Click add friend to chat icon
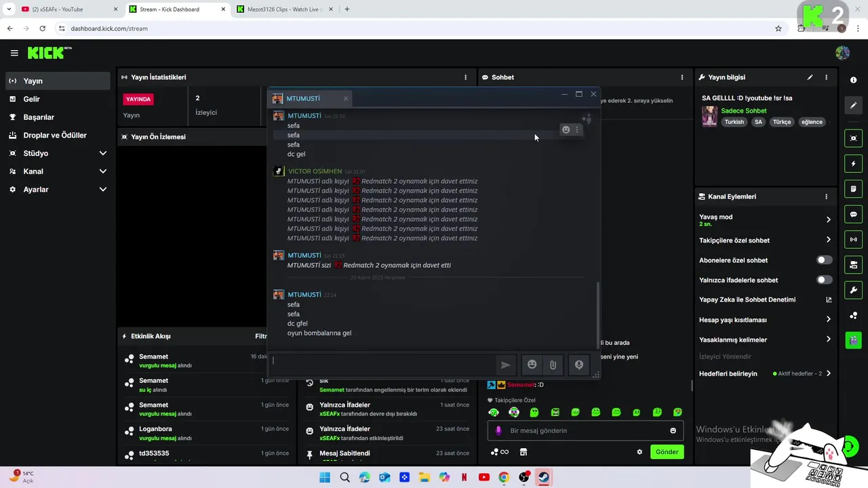The height and width of the screenshot is (488, 868). click(587, 119)
